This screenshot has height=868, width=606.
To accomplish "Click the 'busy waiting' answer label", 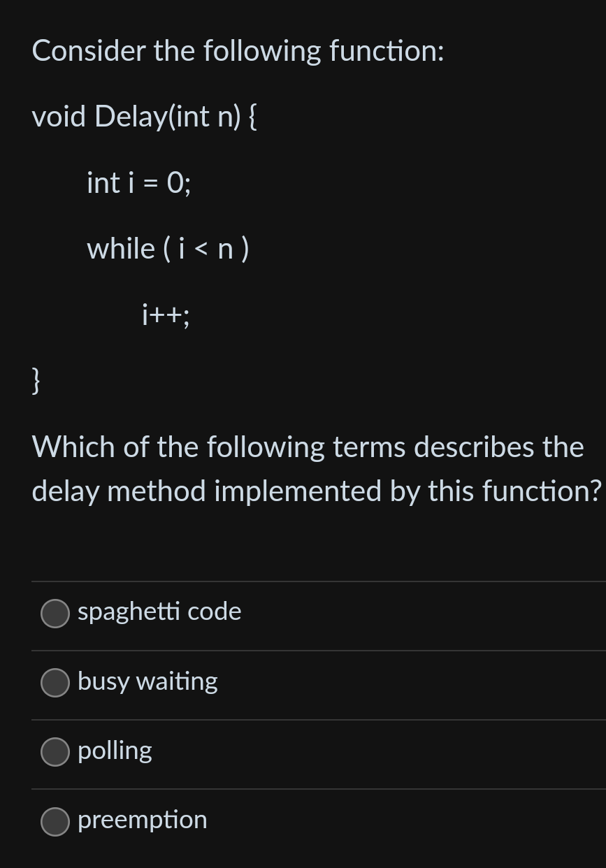I will [147, 681].
